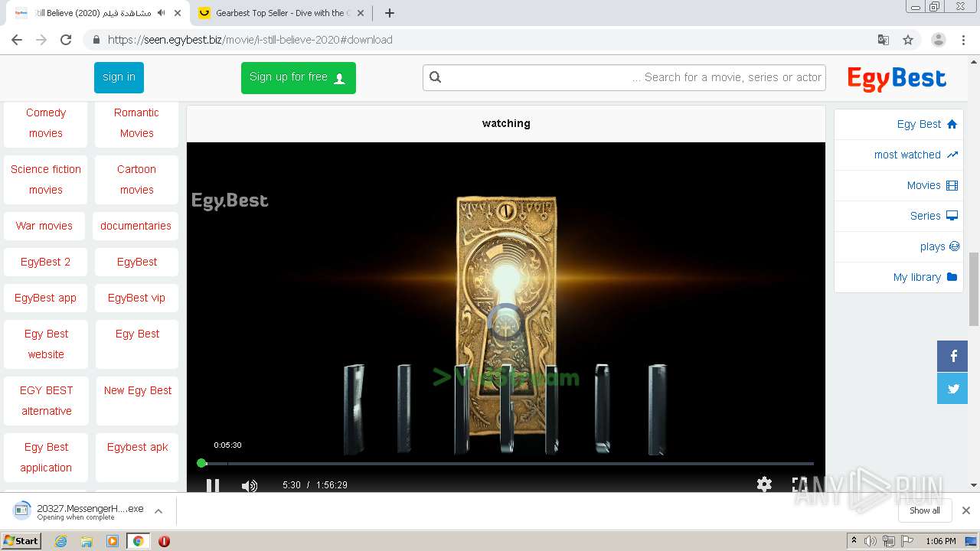Open Cartoon movies category
The width and height of the screenshot is (980, 551).
click(136, 179)
